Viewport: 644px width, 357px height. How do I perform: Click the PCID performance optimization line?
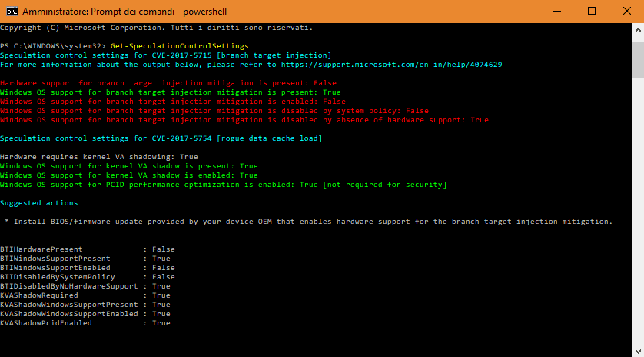223,185
